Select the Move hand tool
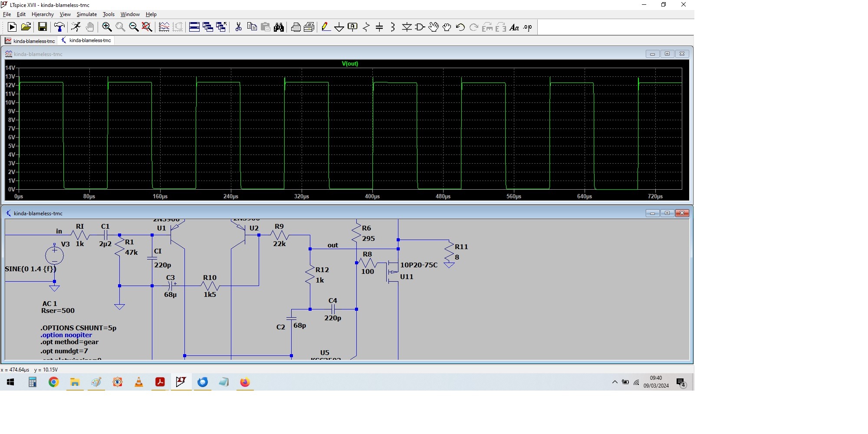Viewport: 868px width, 434px height. [434, 27]
